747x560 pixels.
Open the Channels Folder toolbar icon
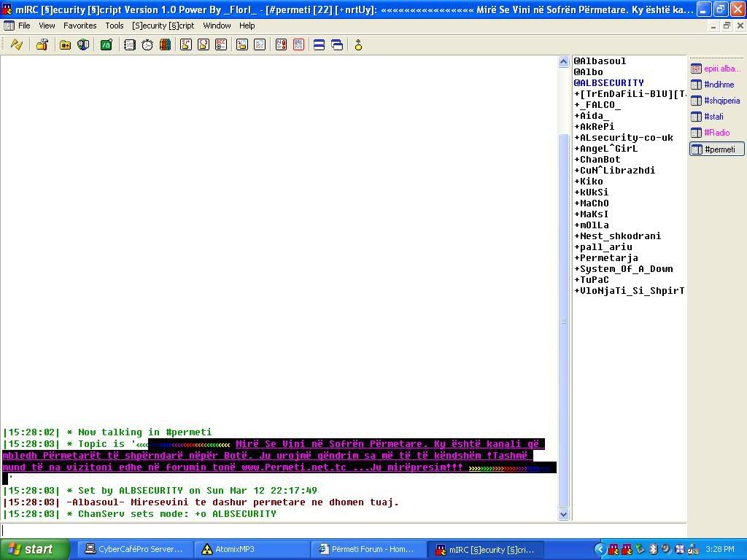(65, 44)
